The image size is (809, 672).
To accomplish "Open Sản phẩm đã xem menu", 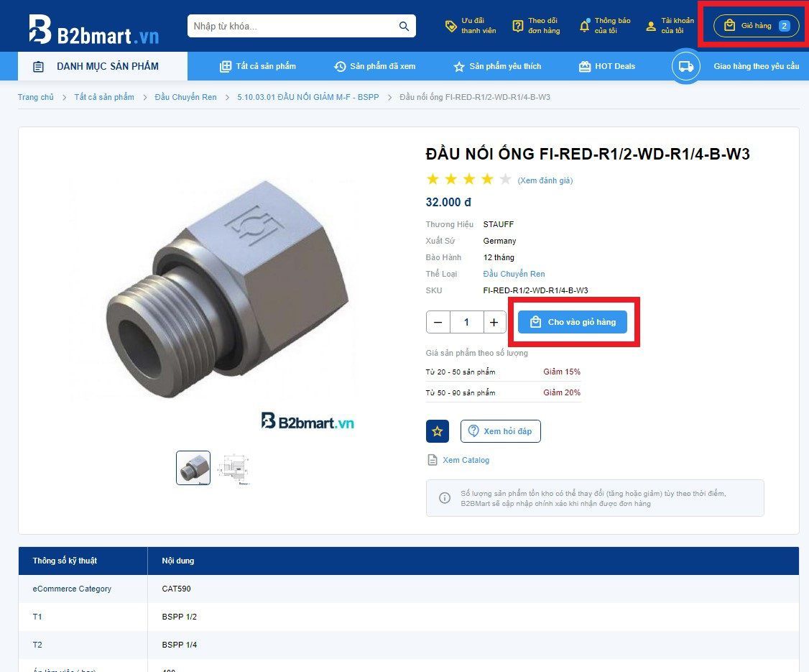I will click(x=374, y=66).
